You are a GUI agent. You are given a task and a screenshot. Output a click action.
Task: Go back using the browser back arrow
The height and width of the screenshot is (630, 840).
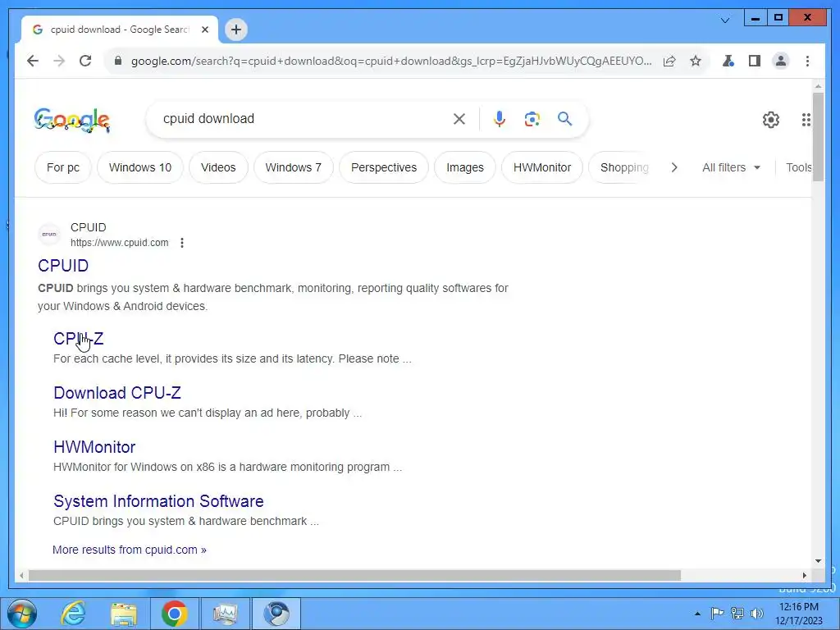pyautogui.click(x=33, y=61)
